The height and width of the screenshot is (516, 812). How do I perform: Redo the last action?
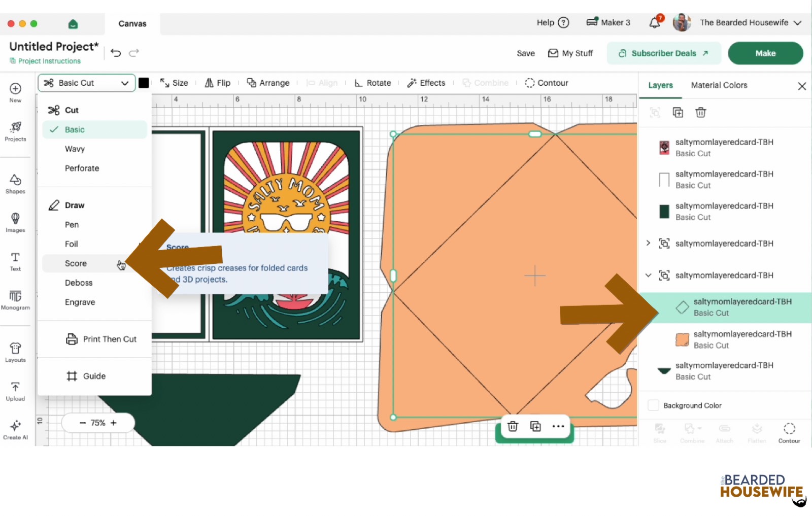coord(134,53)
